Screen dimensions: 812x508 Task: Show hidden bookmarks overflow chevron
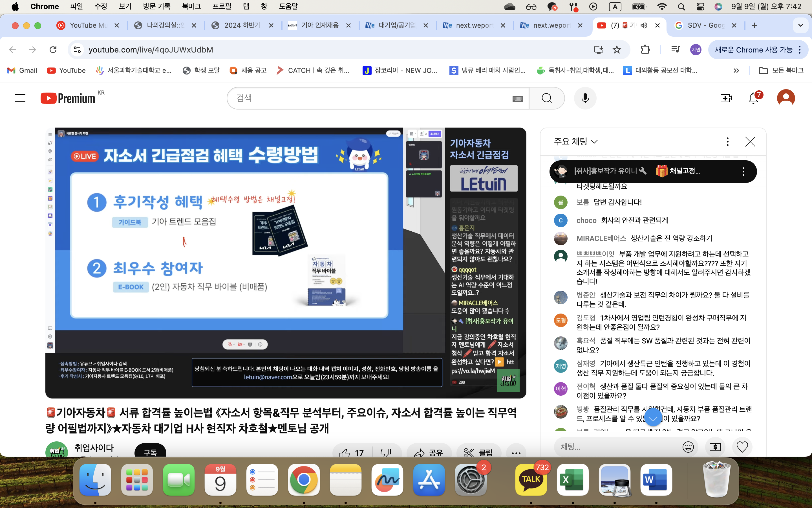click(736, 71)
